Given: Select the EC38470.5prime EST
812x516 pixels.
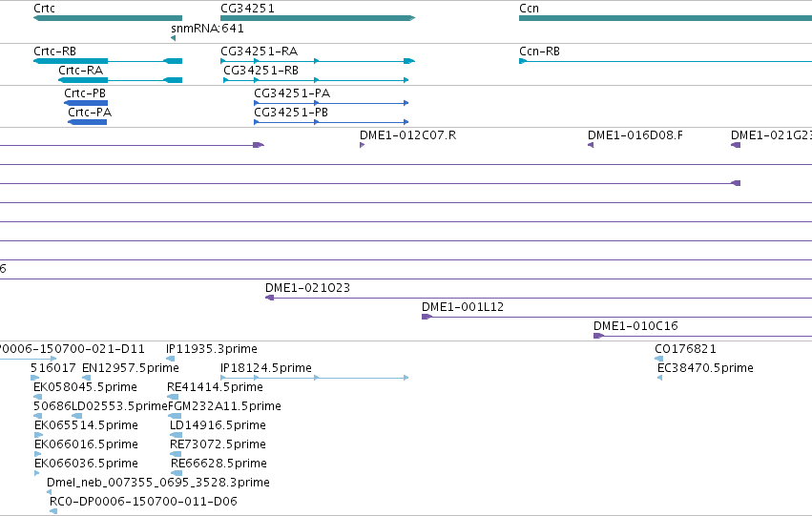Looking at the screenshot, I should [x=659, y=378].
